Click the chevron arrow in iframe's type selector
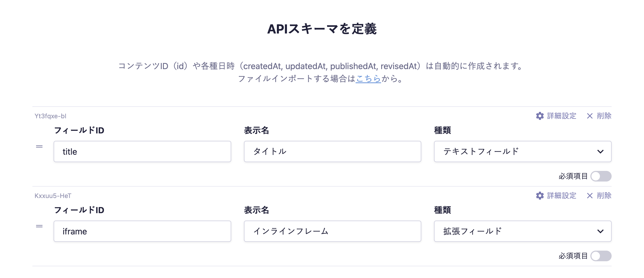The width and height of the screenshot is (644, 278). pos(600,231)
